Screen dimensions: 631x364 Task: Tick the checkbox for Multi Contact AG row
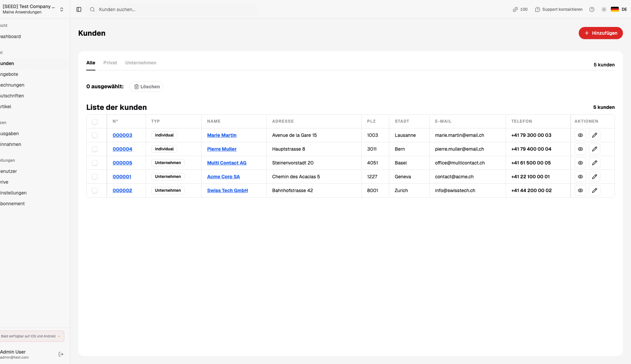click(95, 163)
